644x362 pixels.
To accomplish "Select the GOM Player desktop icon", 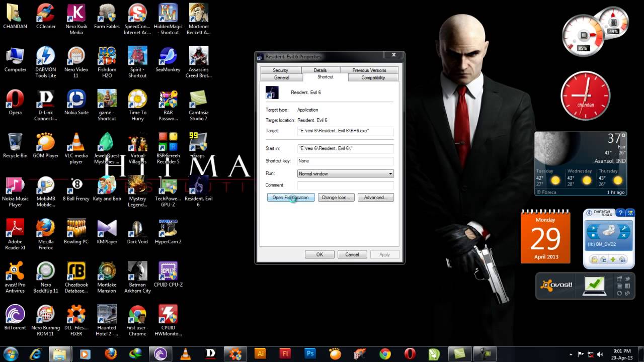I will tap(46, 146).
